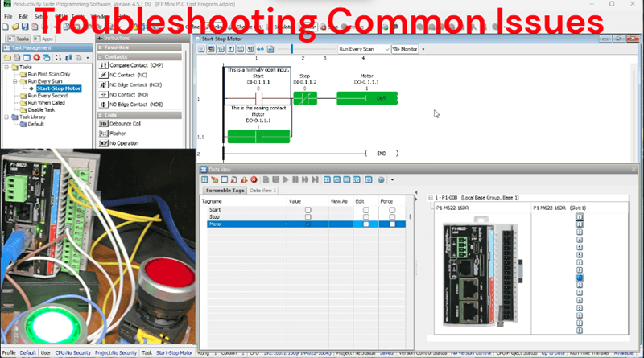Viewport: 644px width, 358px height.
Task: Check the Edit box for the Stop tag
Action: (x=366, y=216)
